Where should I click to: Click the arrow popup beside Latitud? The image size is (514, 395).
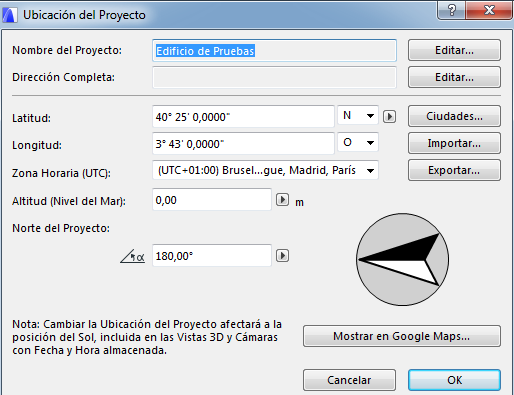coord(389,117)
